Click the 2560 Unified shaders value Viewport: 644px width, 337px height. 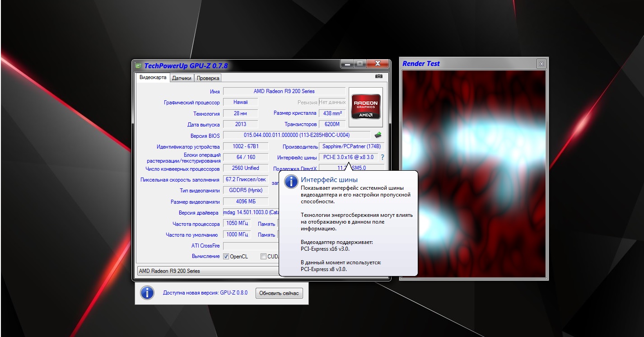[x=246, y=168]
